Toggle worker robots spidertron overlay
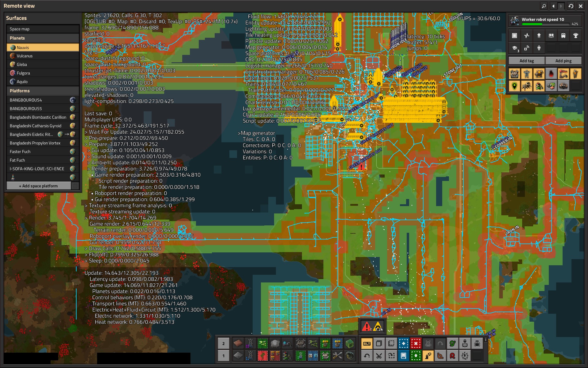 click(527, 86)
